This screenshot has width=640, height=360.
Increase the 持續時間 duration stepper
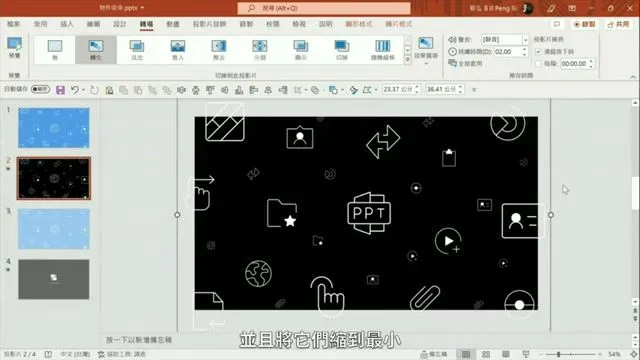pos(524,49)
